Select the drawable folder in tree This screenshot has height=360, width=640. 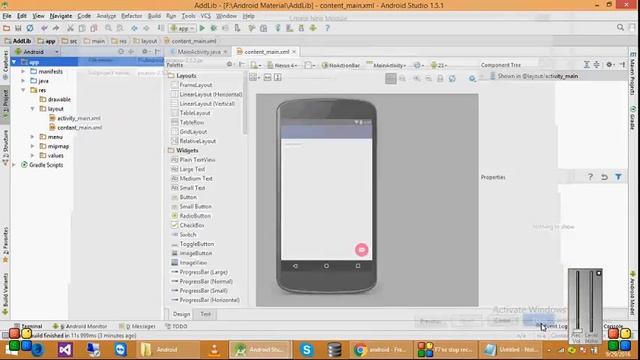[x=55, y=100]
